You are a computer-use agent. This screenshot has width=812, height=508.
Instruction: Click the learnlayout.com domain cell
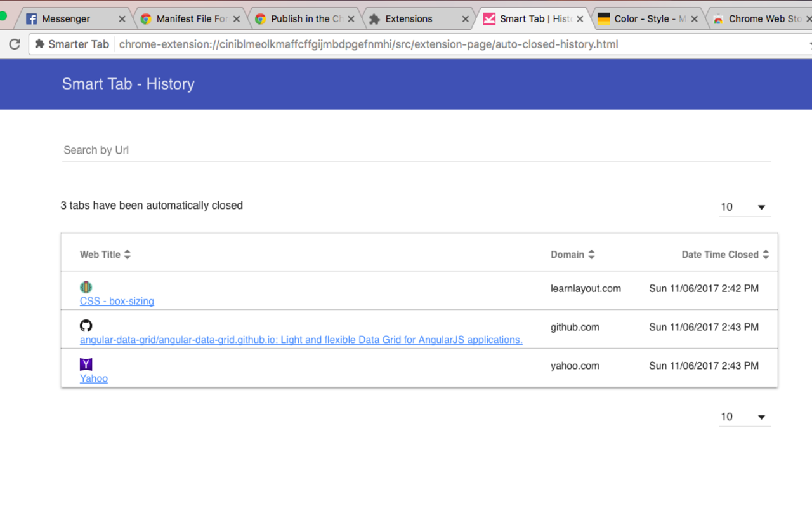(586, 288)
